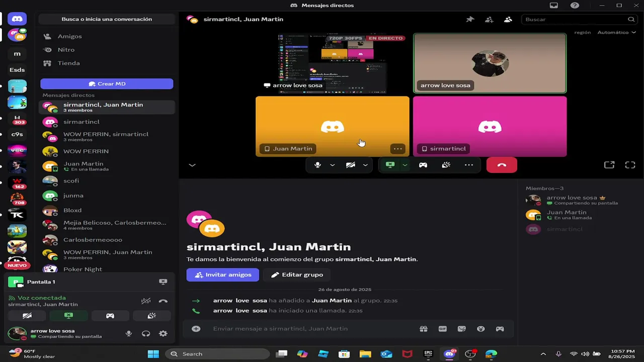Mute microphone in user panel
This screenshot has height=362, width=644.
(129, 333)
